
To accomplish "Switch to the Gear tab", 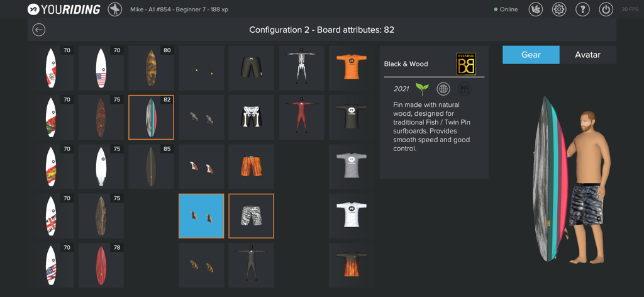I will [531, 55].
